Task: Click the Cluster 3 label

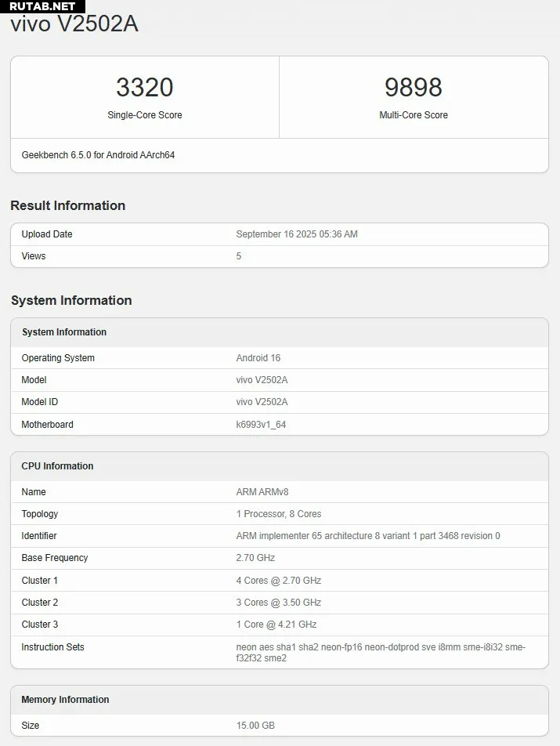Action: coord(39,625)
